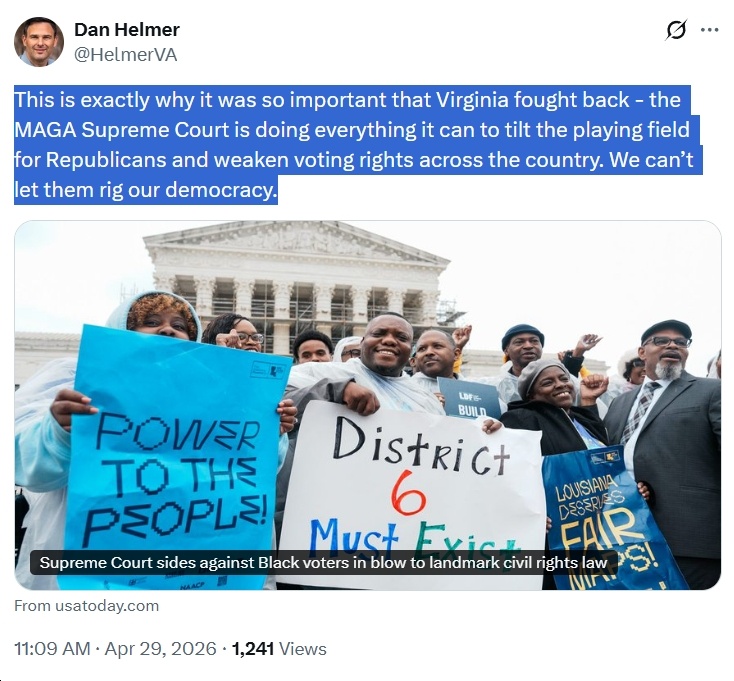The image size is (734, 681).
Task: Click the District 6 Must Exist sign
Action: pyautogui.click(x=410, y=494)
